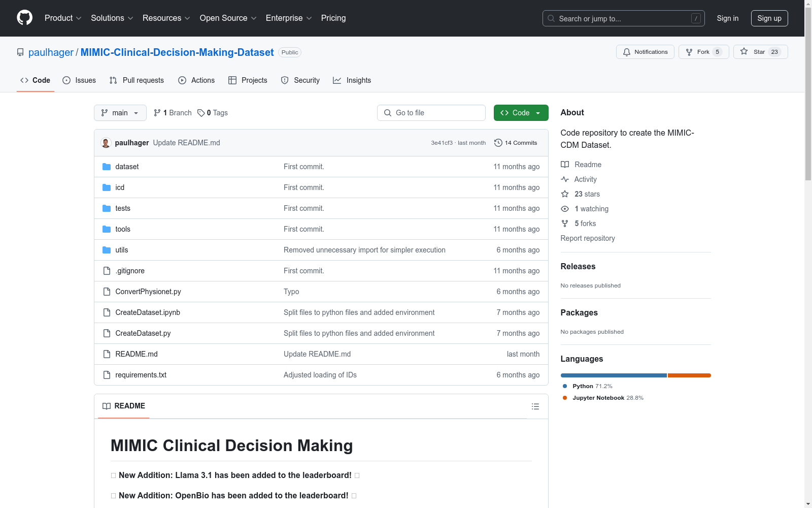This screenshot has width=812, height=508.
Task: Switch to the Pull requests tab
Action: [137, 80]
